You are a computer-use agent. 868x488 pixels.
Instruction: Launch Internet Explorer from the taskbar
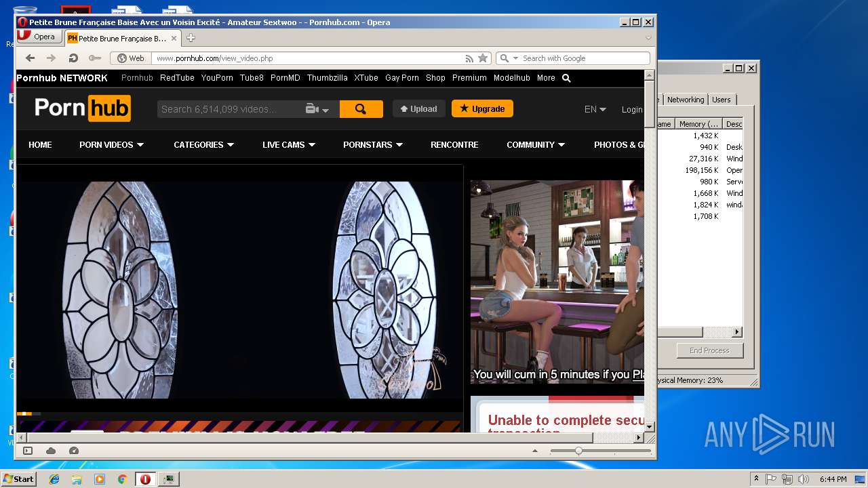[x=54, y=479]
